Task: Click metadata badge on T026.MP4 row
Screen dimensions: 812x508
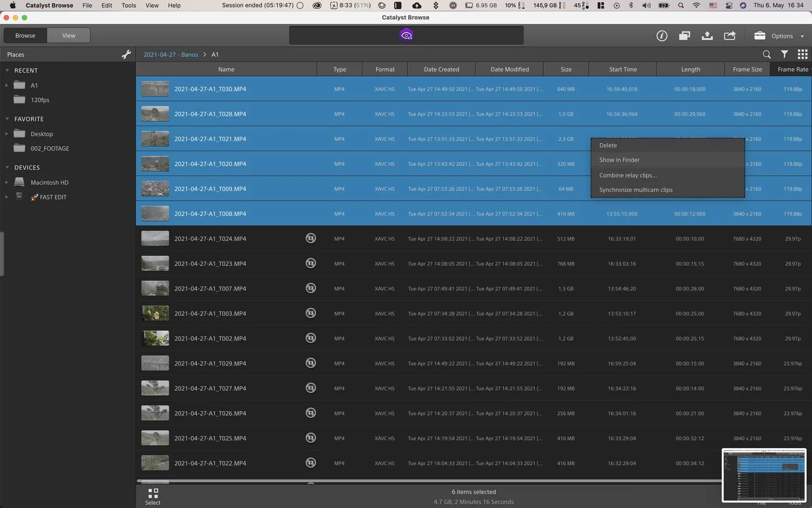Action: point(311,413)
